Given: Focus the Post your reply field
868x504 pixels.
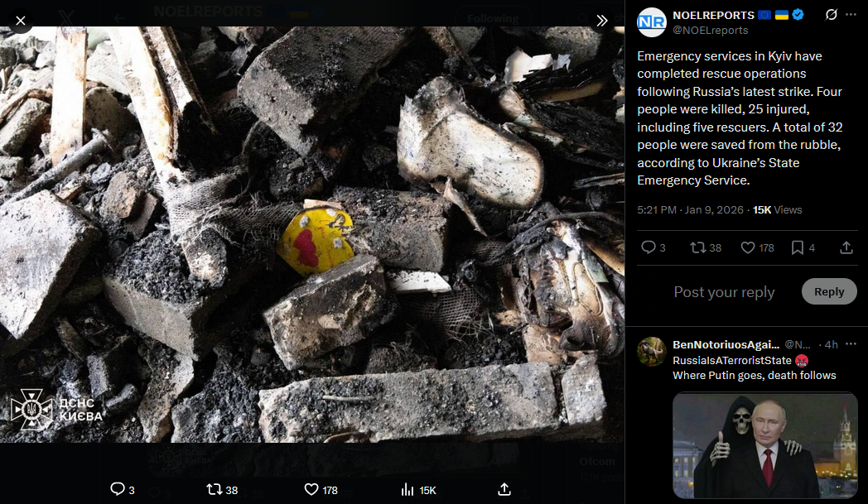Looking at the screenshot, I should coord(724,292).
